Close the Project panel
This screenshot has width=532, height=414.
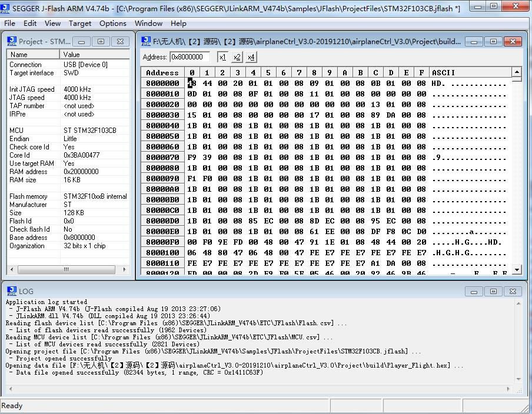click(x=120, y=42)
